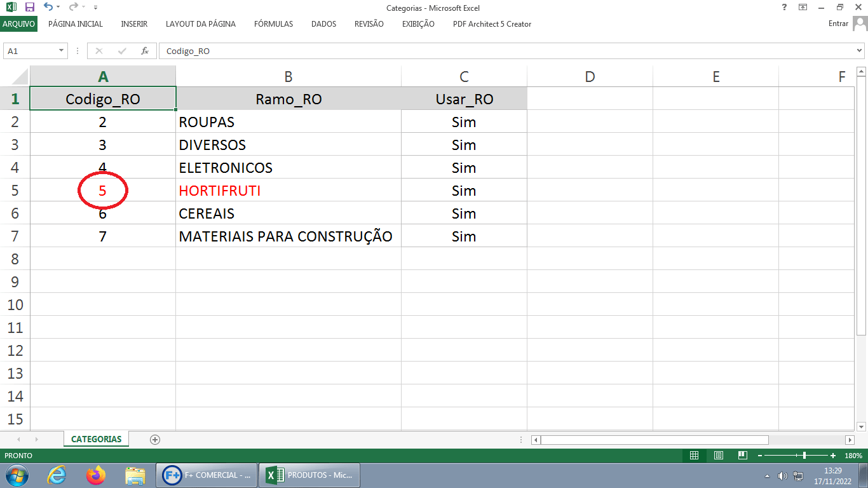This screenshot has width=868, height=488.
Task: Select column E header
Action: point(715,77)
